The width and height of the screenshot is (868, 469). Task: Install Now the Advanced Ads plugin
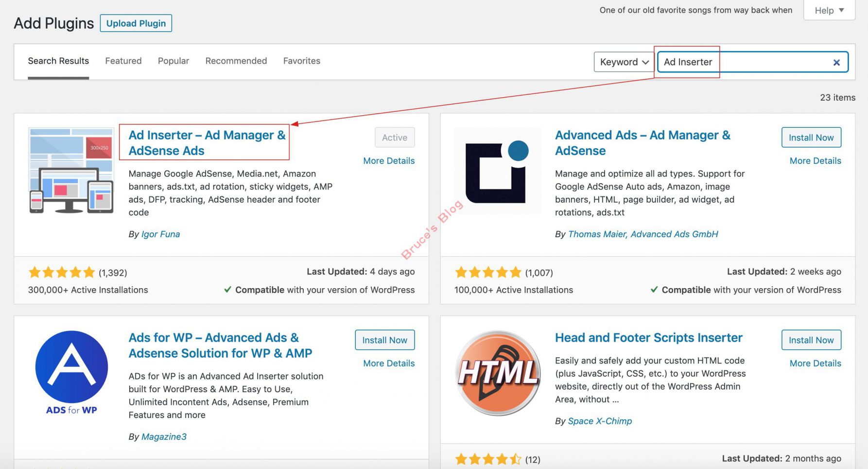[x=811, y=138]
